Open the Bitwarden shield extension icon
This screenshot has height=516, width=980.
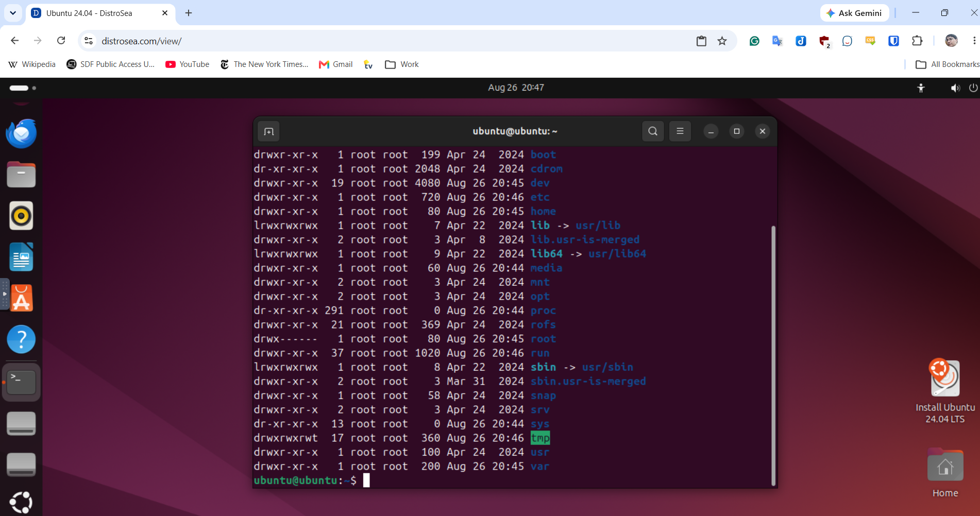click(x=893, y=41)
